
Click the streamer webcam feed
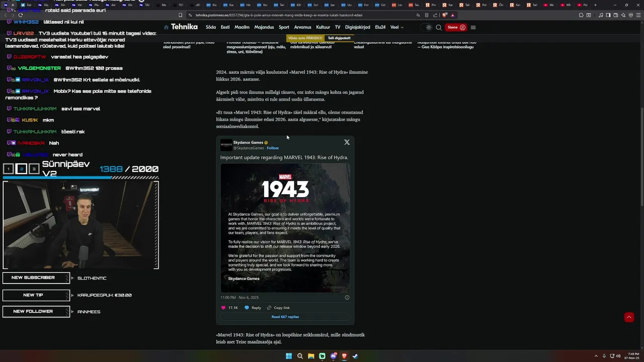(81, 225)
